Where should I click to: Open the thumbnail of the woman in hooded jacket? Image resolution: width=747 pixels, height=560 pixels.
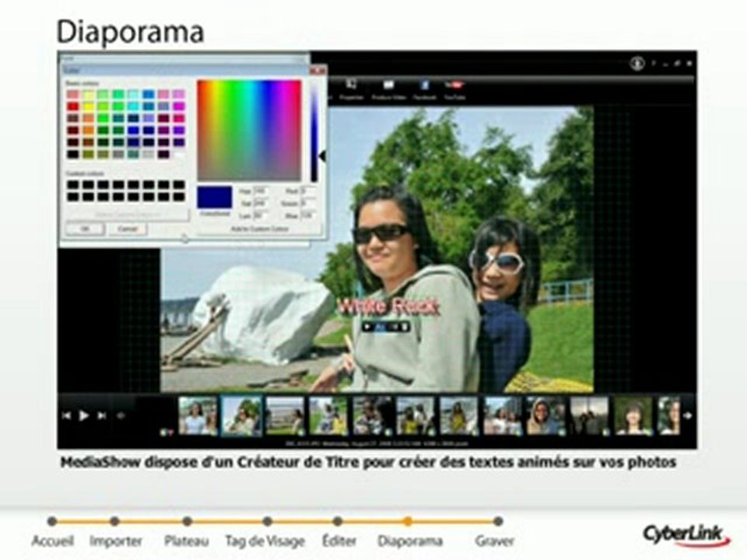[x=545, y=415]
